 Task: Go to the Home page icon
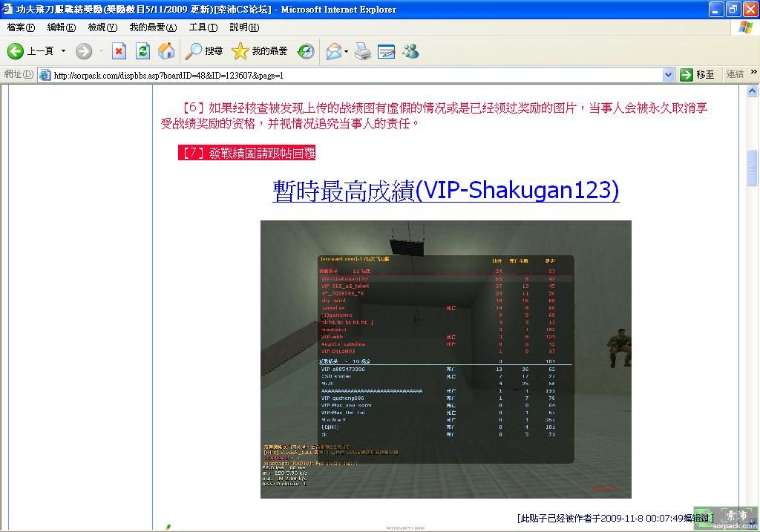[167, 51]
